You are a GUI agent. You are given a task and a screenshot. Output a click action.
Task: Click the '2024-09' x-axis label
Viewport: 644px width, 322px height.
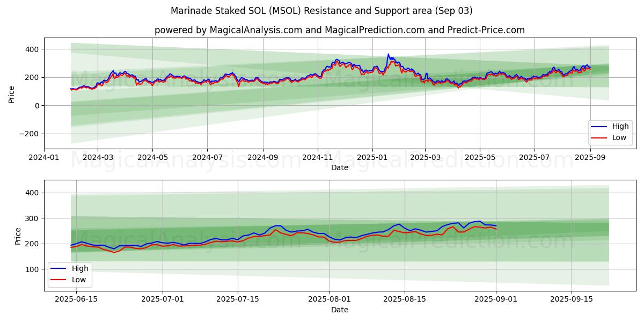pos(263,158)
